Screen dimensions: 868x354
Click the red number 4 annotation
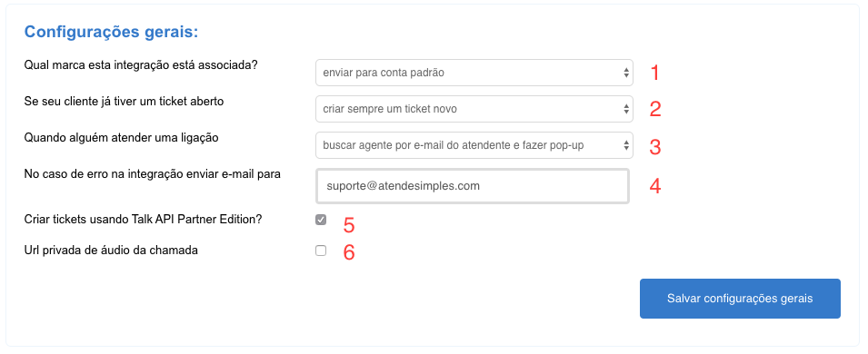pos(655,186)
